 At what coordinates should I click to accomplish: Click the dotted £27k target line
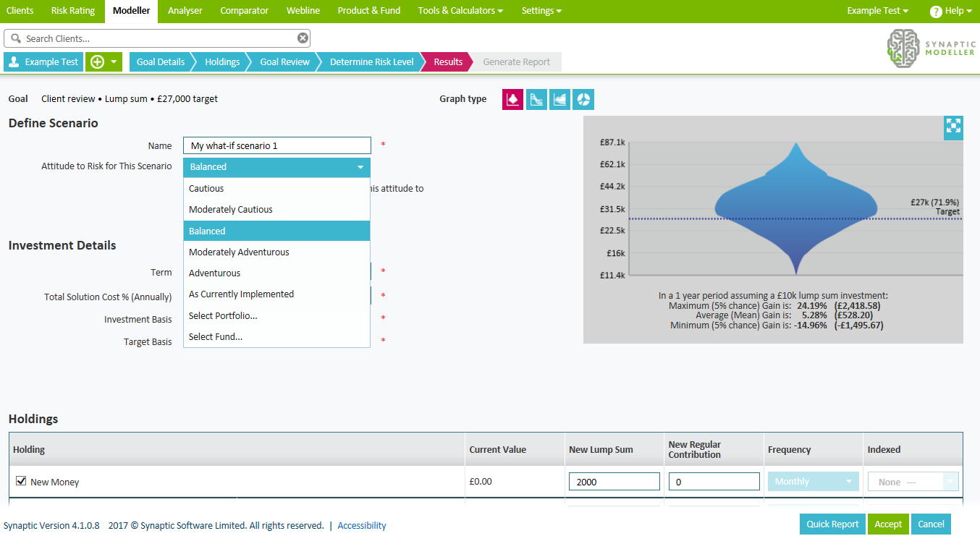pos(795,218)
